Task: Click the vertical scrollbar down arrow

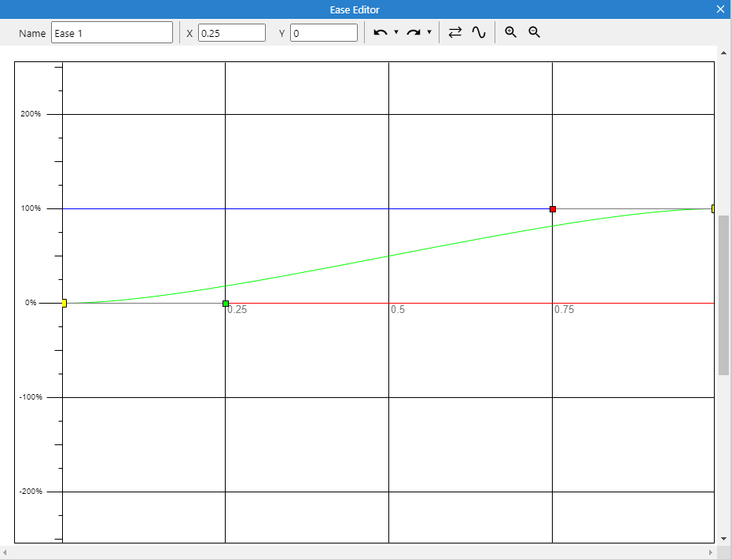Action: tap(723, 539)
